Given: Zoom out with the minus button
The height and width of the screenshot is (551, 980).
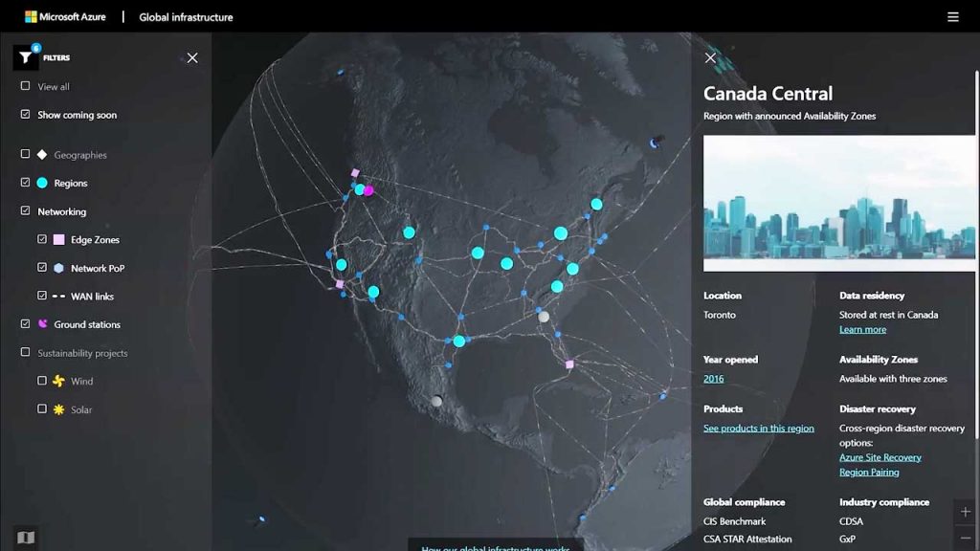Looking at the screenshot, I should [x=965, y=538].
